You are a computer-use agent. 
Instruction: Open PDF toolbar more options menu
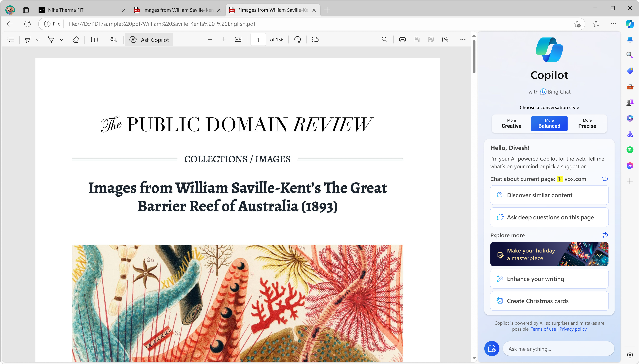coord(463,40)
